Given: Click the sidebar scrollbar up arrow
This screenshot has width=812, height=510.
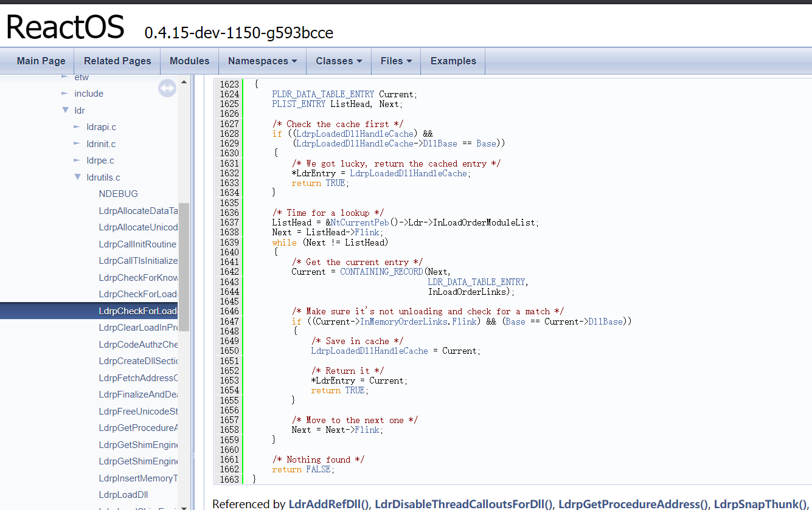Looking at the screenshot, I should pyautogui.click(x=184, y=83).
